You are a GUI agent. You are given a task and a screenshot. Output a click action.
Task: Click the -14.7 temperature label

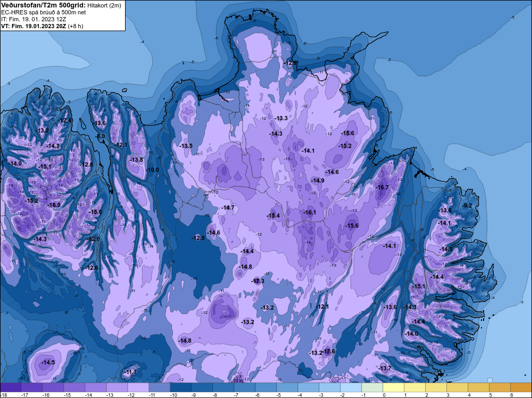[227, 208]
